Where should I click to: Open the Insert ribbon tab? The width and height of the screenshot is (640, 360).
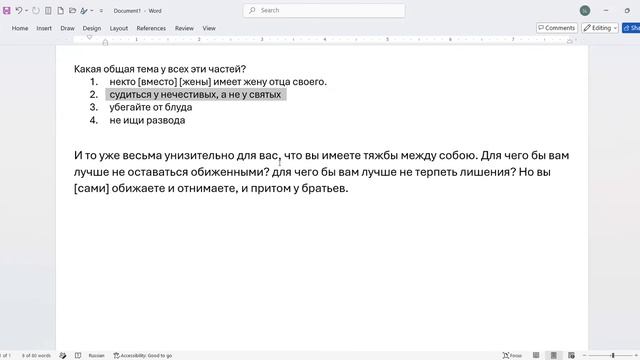tap(44, 28)
